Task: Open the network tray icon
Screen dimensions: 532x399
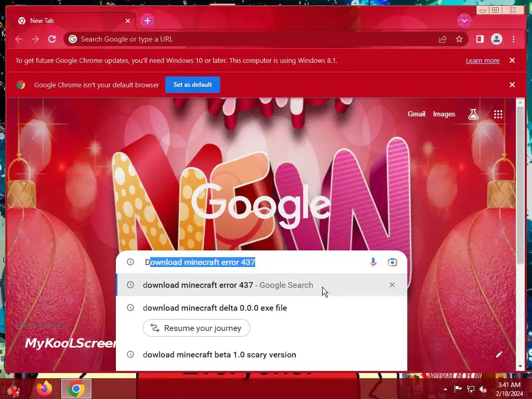Action: 471,389
